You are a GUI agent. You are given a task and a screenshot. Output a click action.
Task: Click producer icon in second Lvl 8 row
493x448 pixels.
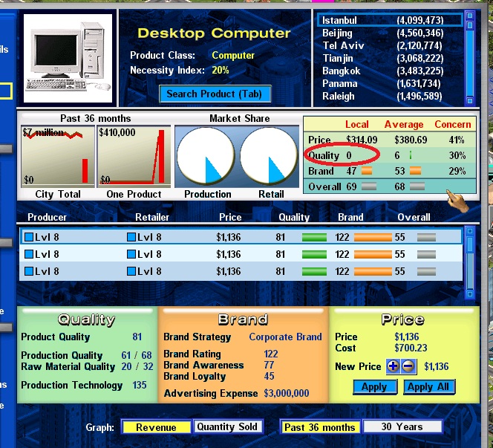[x=29, y=254]
